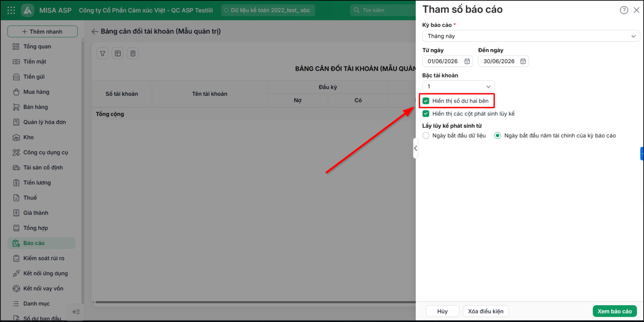Open the app launcher grid icon
This screenshot has width=644, height=322.
point(11,10)
